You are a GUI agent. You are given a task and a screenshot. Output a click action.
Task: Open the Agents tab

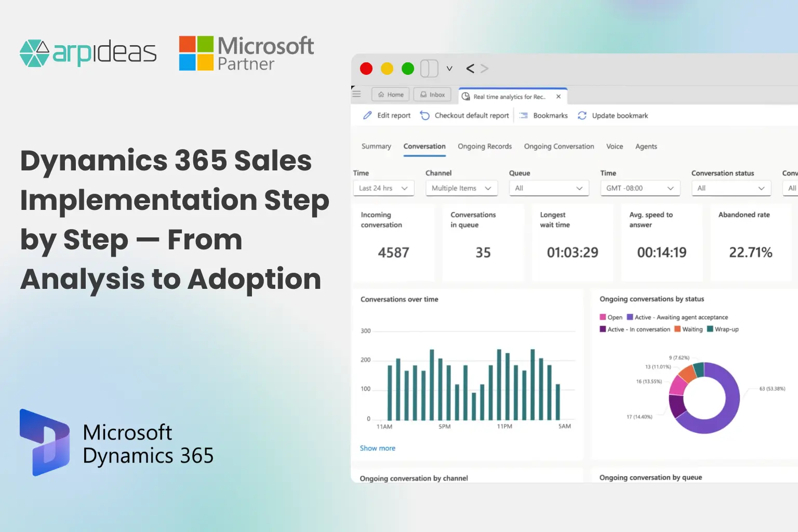[x=646, y=147]
